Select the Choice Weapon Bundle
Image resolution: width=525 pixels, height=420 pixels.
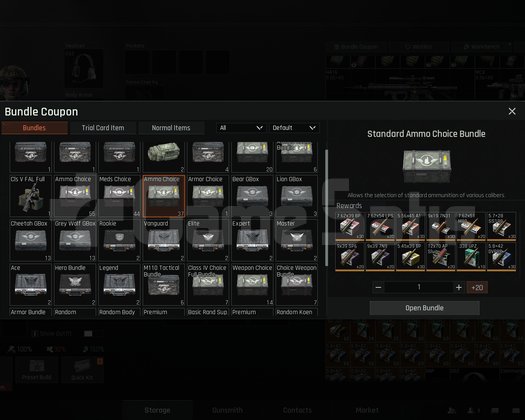pos(297,285)
